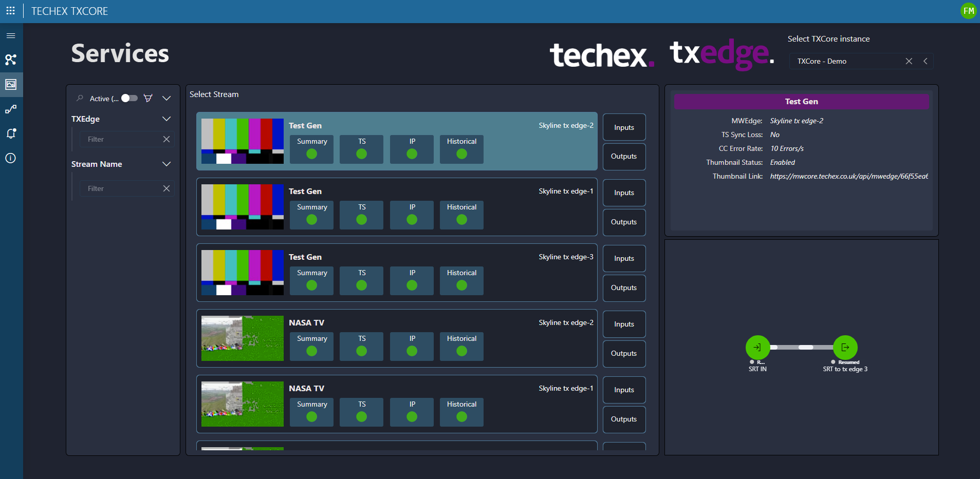The width and height of the screenshot is (980, 479).
Task: Open TS tab for NASA TV edge-1
Action: (x=362, y=412)
